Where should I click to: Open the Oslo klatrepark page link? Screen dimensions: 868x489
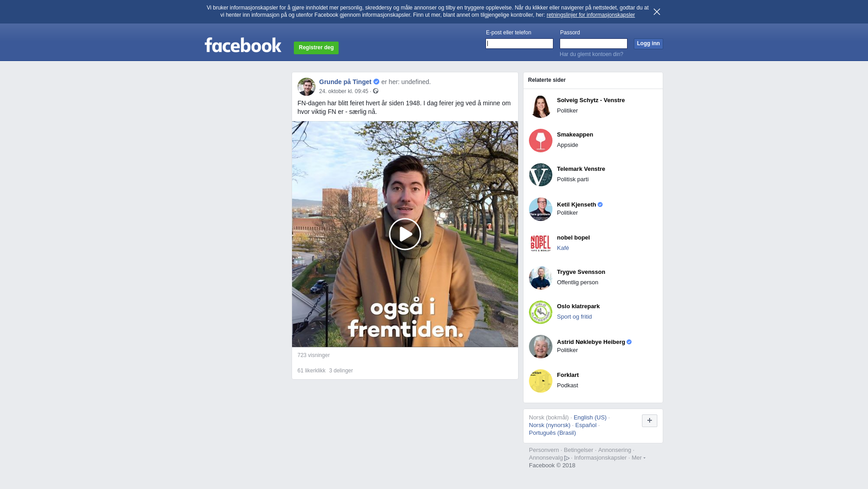pos(578,306)
